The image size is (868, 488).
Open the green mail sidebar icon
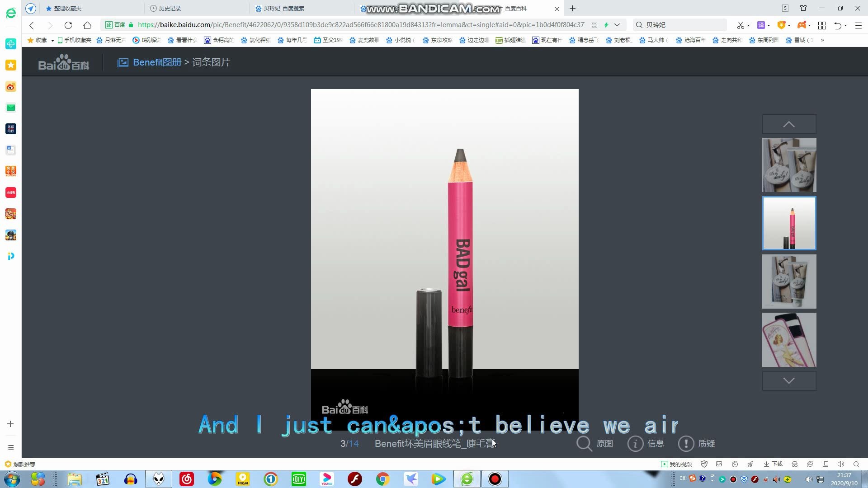tap(11, 108)
